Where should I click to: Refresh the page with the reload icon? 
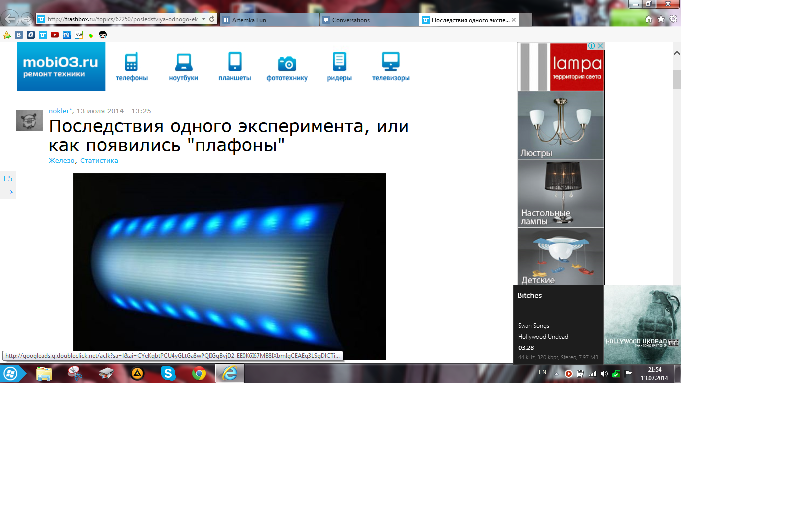pyautogui.click(x=212, y=19)
